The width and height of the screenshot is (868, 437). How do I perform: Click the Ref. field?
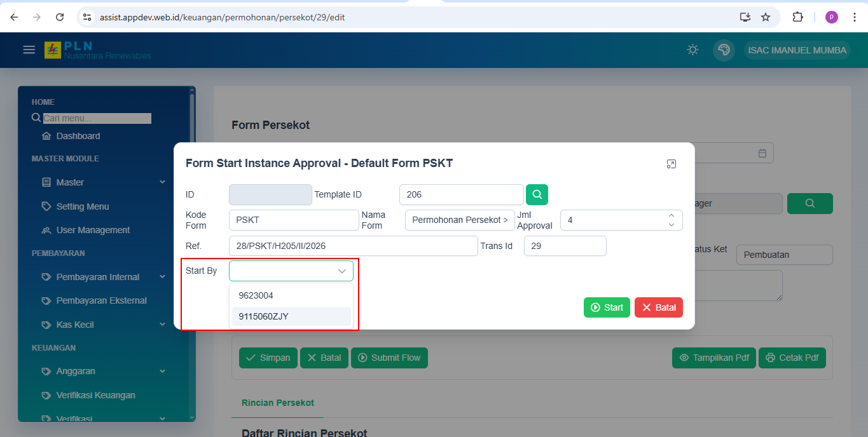click(353, 246)
